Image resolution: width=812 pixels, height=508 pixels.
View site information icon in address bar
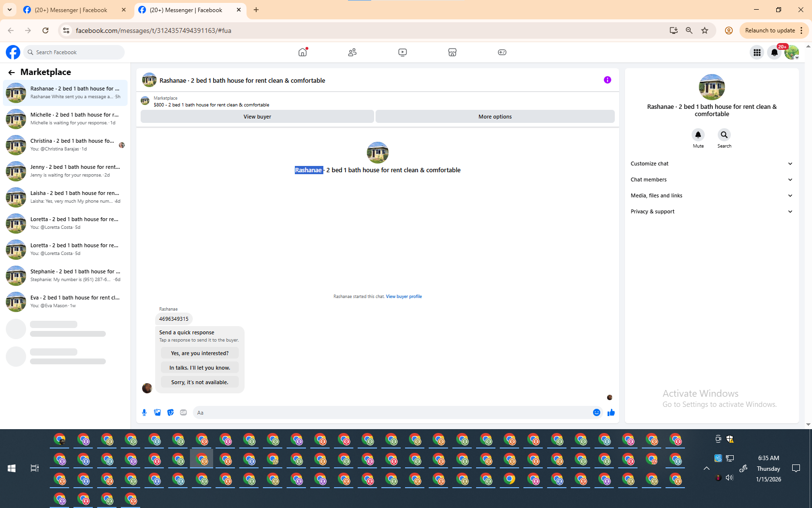(66, 30)
